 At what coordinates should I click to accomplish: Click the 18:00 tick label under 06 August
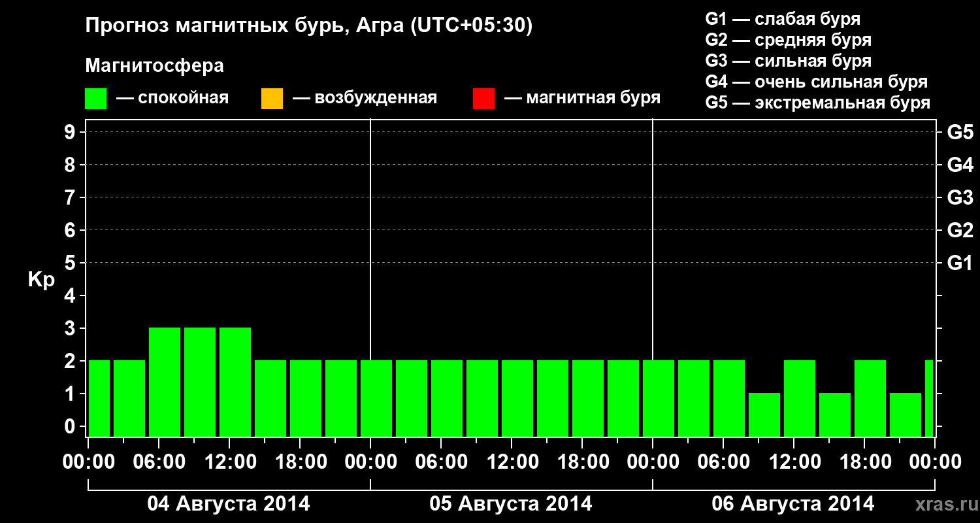(864, 462)
